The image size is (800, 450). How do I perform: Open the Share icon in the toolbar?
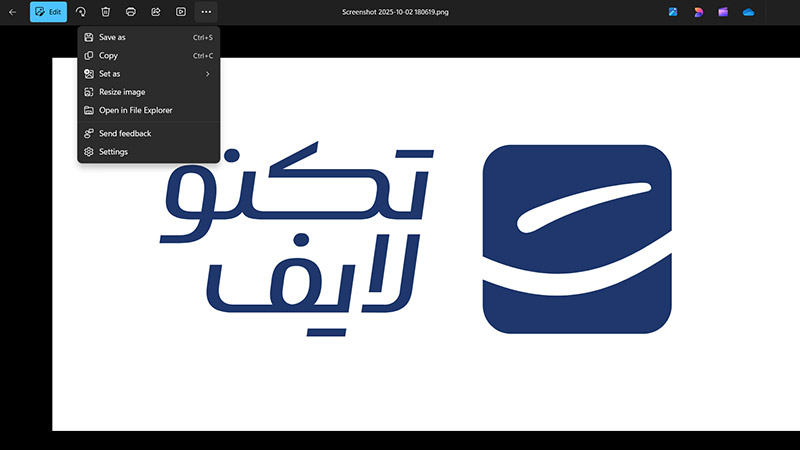tap(156, 12)
